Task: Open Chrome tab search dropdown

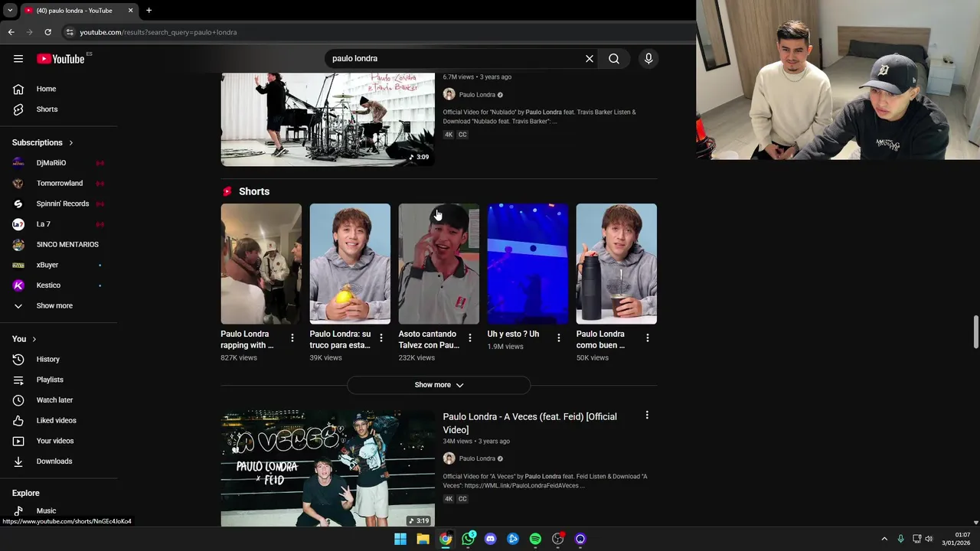Action: 10,11
